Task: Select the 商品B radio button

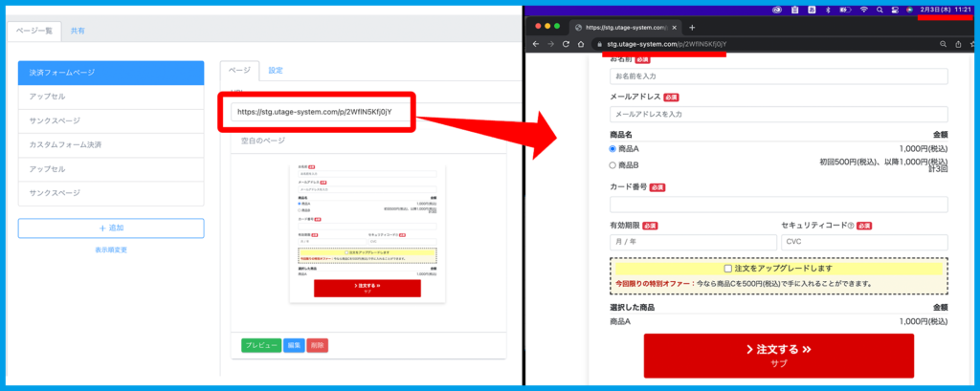Action: click(x=613, y=165)
